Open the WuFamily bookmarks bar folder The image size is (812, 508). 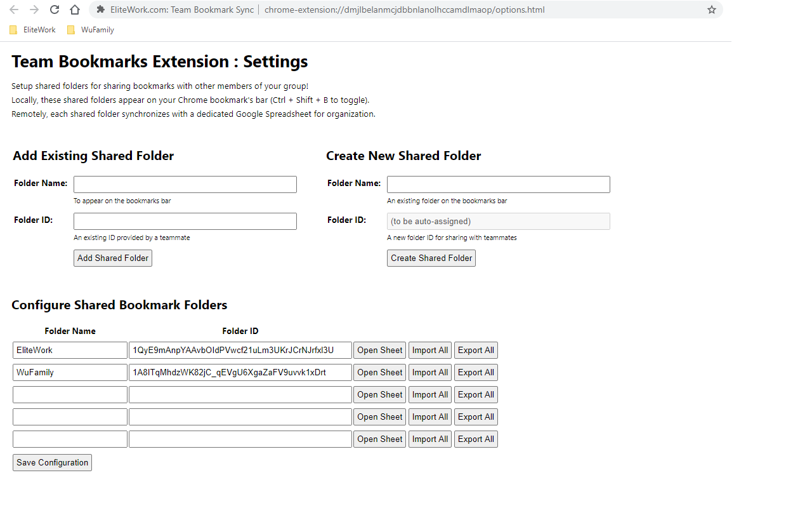click(91, 30)
